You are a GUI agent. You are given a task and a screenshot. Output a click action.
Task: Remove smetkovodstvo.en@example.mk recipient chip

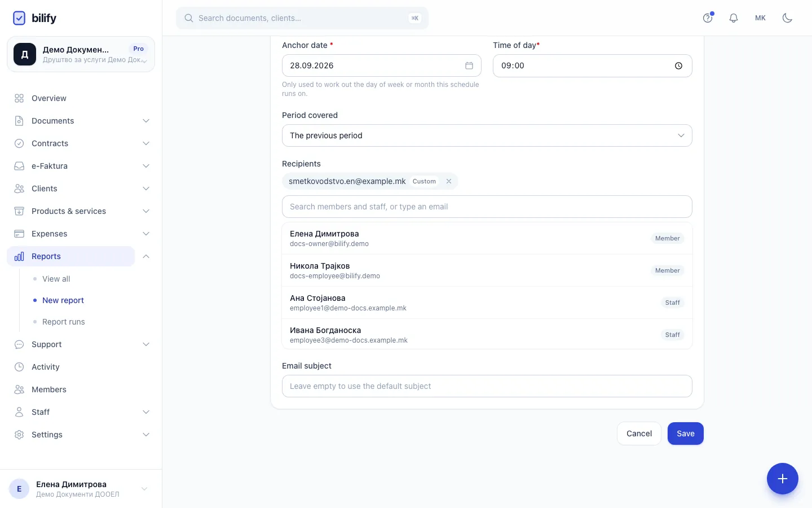(x=449, y=181)
